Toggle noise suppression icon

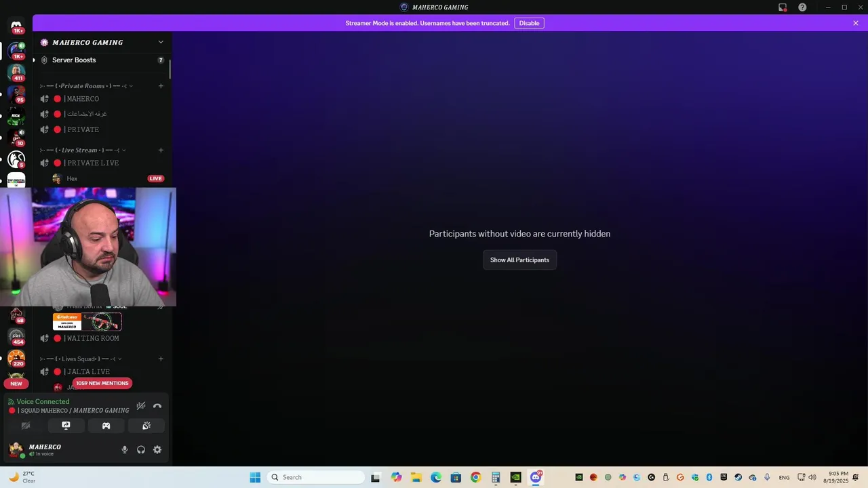[x=141, y=406]
